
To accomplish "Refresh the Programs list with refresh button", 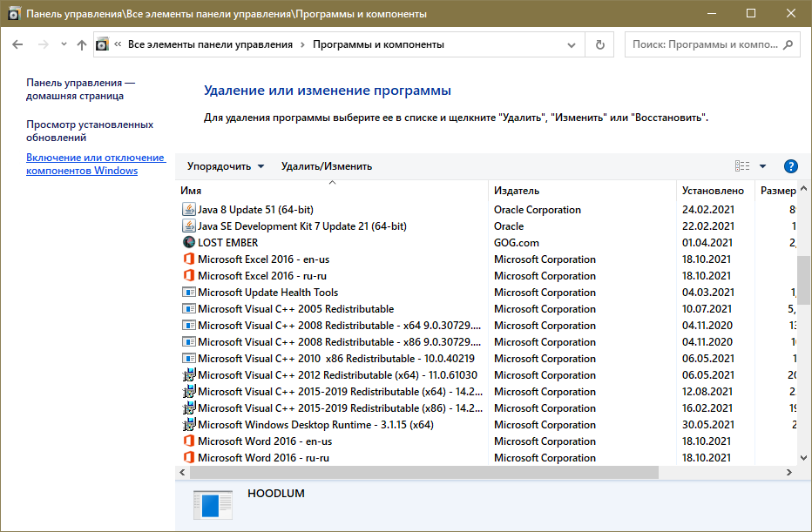I will tap(599, 44).
